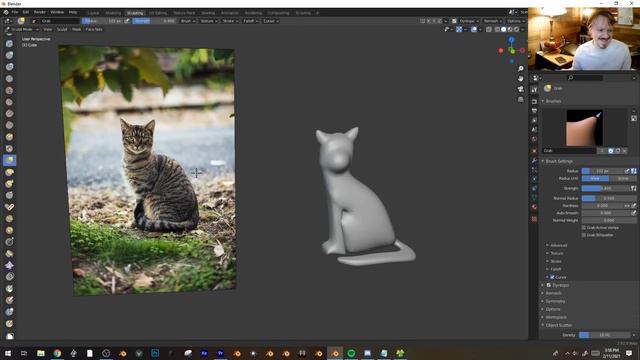The height and width of the screenshot is (360, 640).
Task: Toggle camera view with the camera icon
Action: (520, 89)
